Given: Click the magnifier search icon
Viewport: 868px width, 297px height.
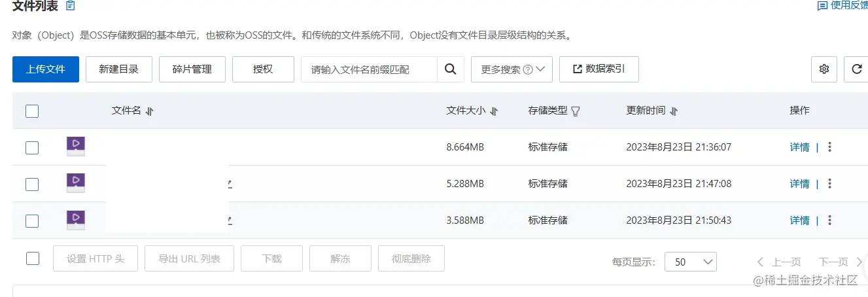Looking at the screenshot, I should [x=451, y=69].
